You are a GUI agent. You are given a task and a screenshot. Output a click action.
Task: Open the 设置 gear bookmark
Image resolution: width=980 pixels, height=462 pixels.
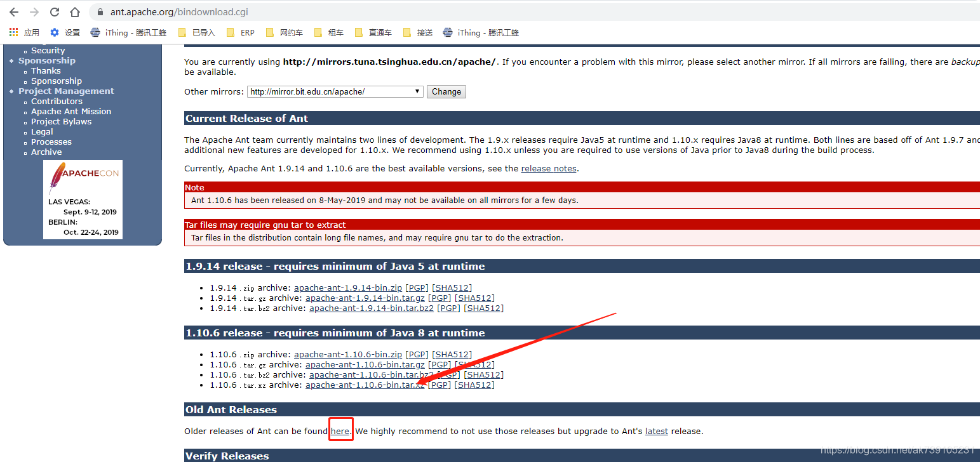pos(65,32)
